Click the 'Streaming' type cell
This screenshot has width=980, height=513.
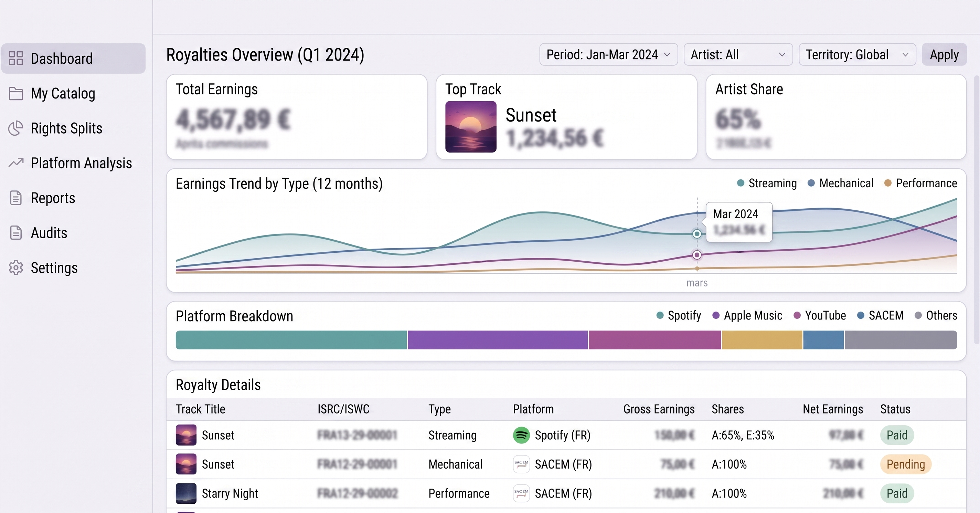[x=452, y=435]
